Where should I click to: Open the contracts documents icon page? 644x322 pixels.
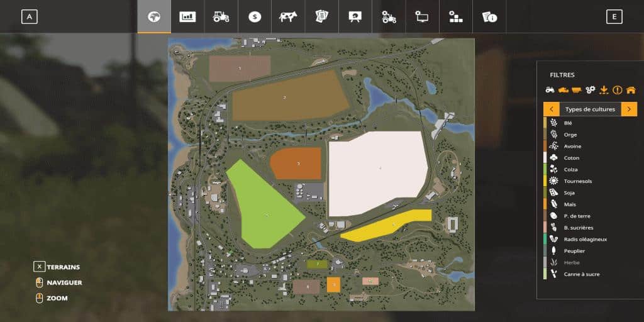(x=322, y=17)
